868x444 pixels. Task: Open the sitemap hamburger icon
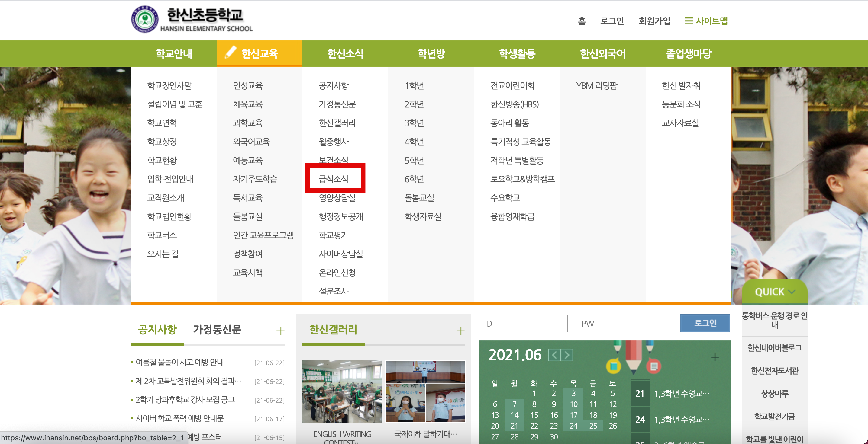pos(689,21)
